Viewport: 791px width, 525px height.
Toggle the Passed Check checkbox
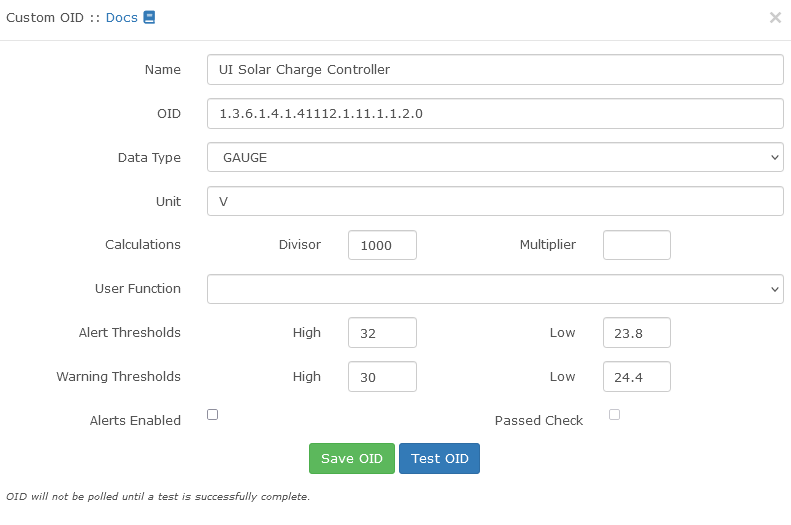[x=615, y=415]
